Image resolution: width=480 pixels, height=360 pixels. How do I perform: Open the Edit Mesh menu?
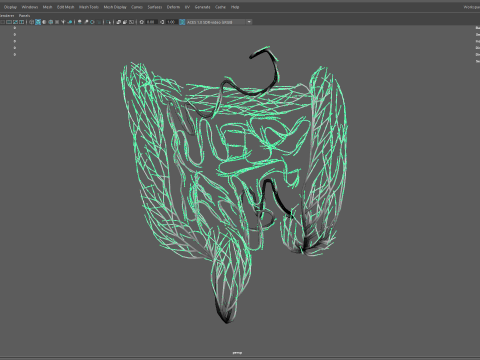pos(65,7)
